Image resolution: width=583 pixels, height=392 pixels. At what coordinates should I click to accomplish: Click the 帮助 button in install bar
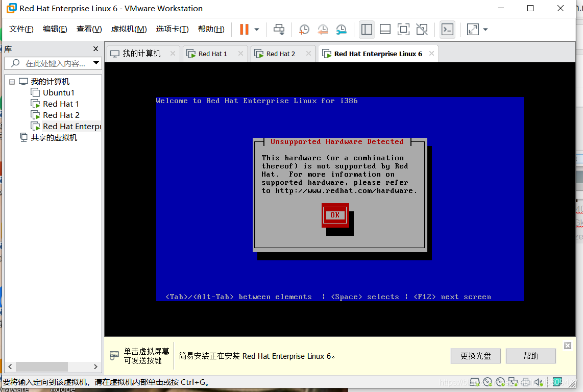coord(530,356)
